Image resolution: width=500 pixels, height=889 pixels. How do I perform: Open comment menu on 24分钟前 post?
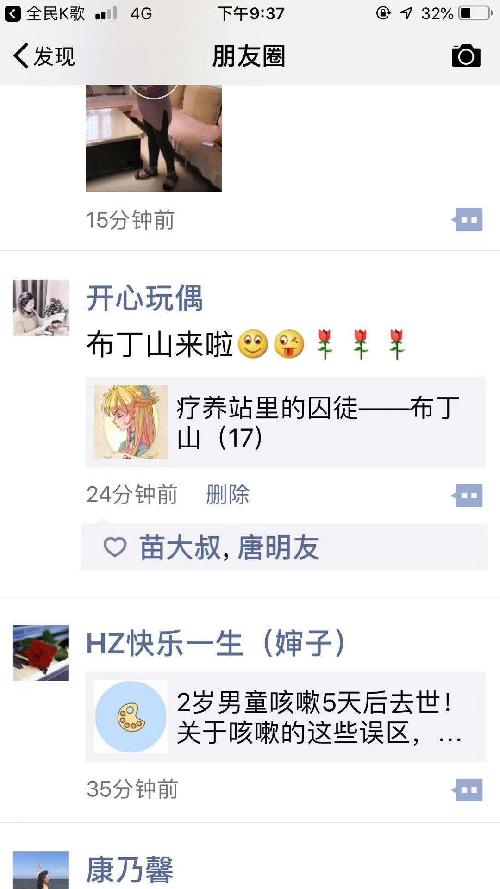click(468, 496)
